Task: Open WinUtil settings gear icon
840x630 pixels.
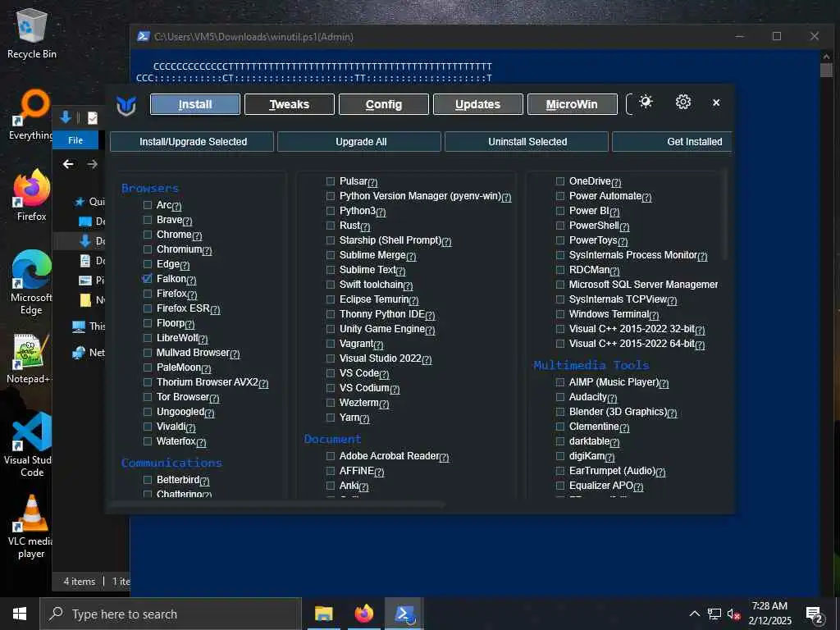Action: coord(683,102)
